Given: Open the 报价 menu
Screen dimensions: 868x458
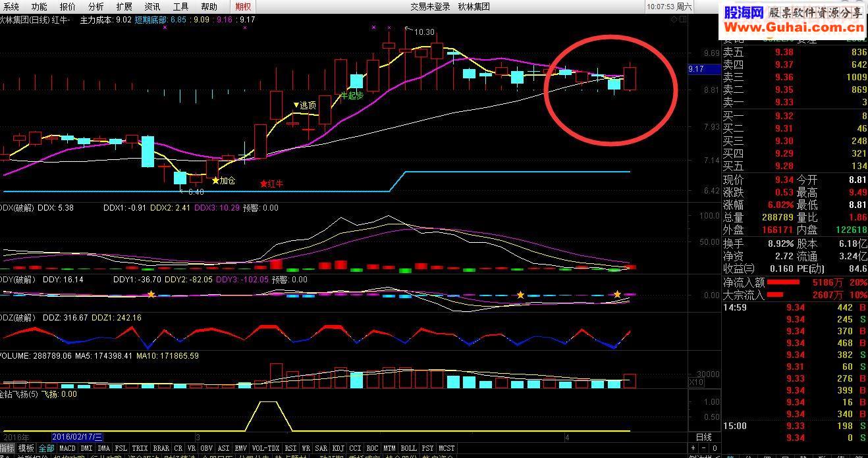Looking at the screenshot, I should click(x=67, y=7).
